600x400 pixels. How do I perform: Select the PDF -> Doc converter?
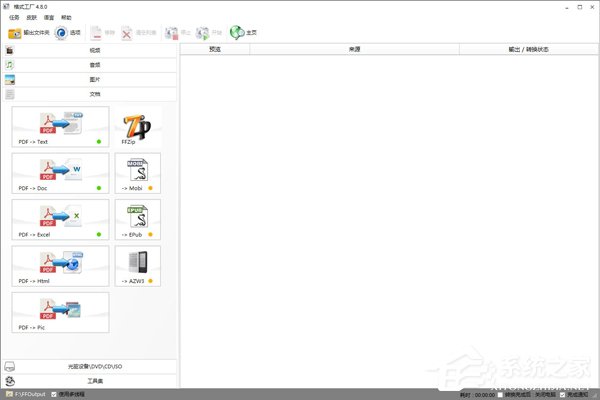(60, 173)
